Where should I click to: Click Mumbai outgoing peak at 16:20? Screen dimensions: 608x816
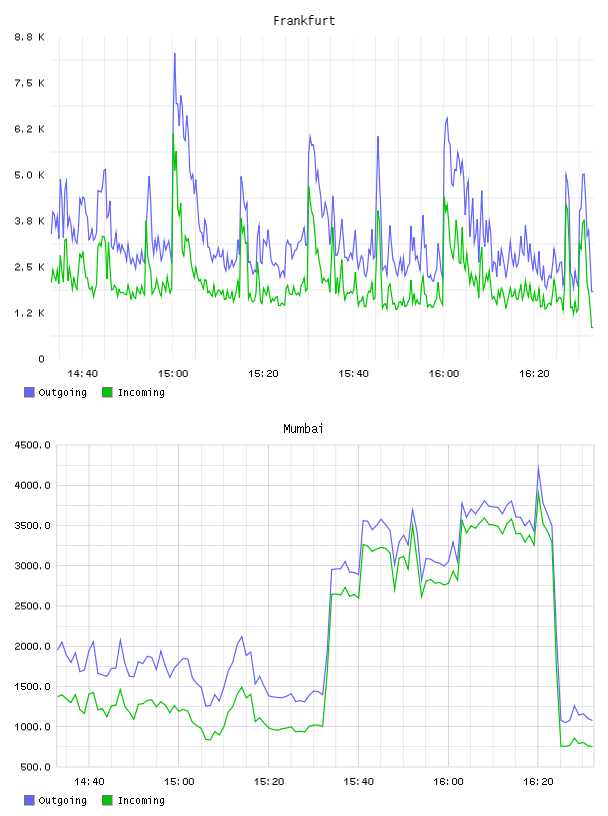point(538,466)
